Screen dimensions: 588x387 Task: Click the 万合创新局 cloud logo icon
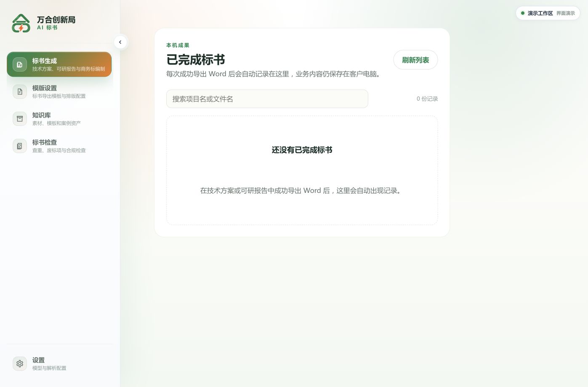pos(21,23)
